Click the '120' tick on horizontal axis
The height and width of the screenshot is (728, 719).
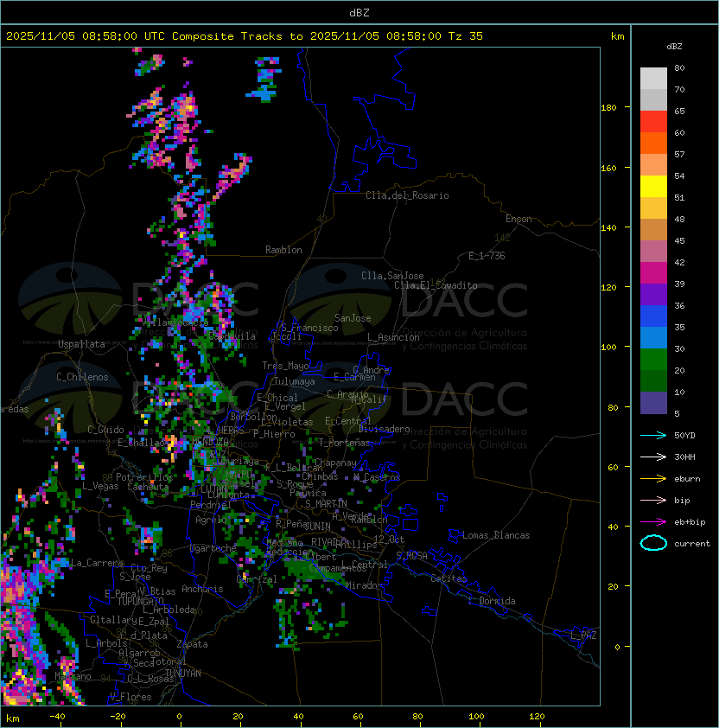537,717
